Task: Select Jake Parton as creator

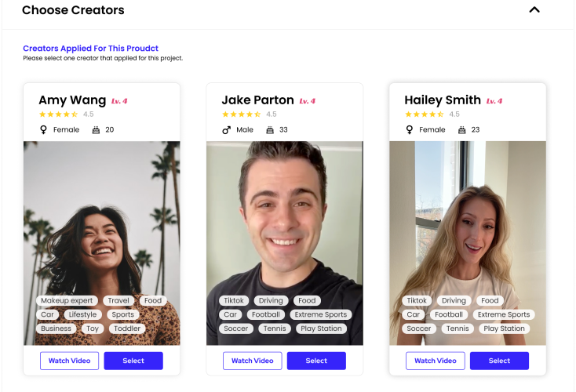Action: [316, 361]
